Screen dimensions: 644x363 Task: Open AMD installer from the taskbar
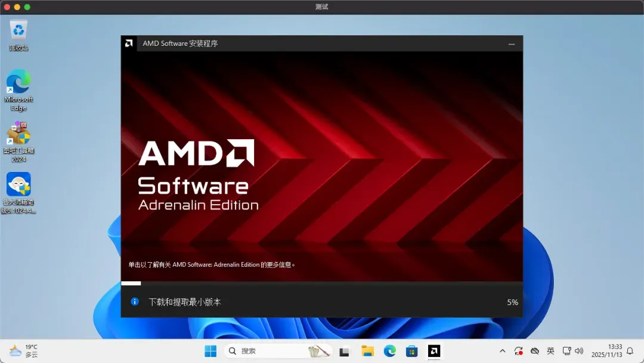[x=434, y=351]
